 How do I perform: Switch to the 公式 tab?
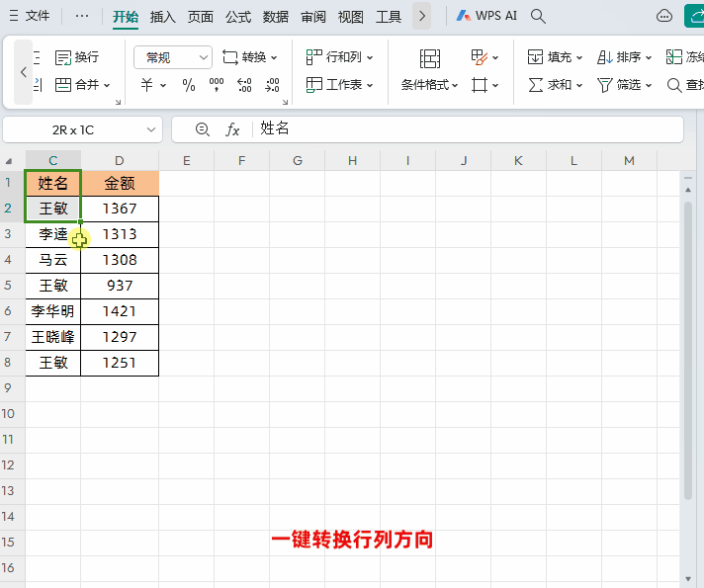click(238, 17)
